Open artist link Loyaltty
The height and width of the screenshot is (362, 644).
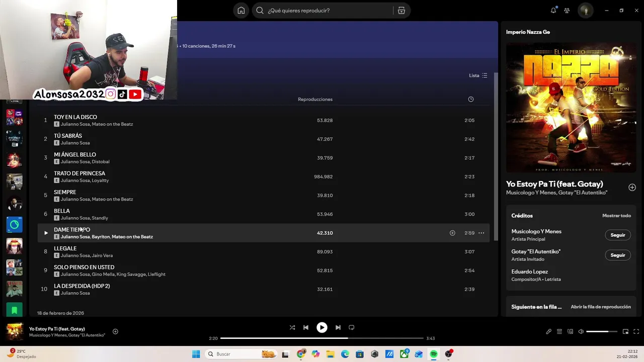(x=101, y=180)
